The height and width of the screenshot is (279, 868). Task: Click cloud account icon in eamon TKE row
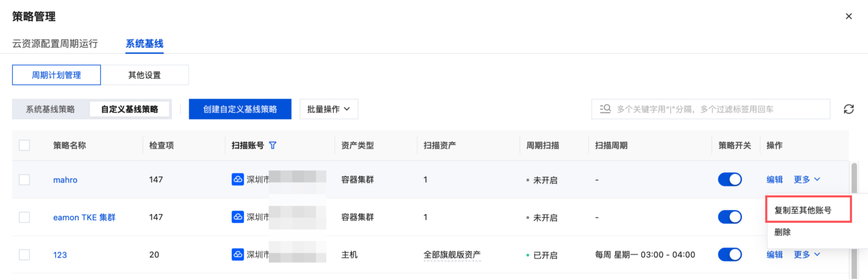click(x=238, y=217)
